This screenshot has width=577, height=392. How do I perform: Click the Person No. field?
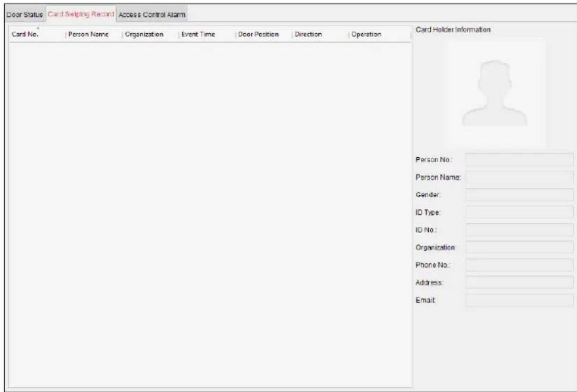pos(519,159)
